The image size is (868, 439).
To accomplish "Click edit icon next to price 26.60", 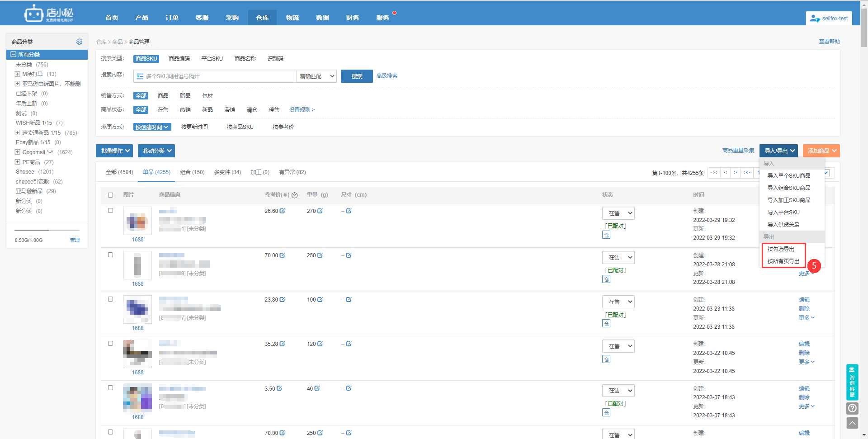I will [x=283, y=211].
